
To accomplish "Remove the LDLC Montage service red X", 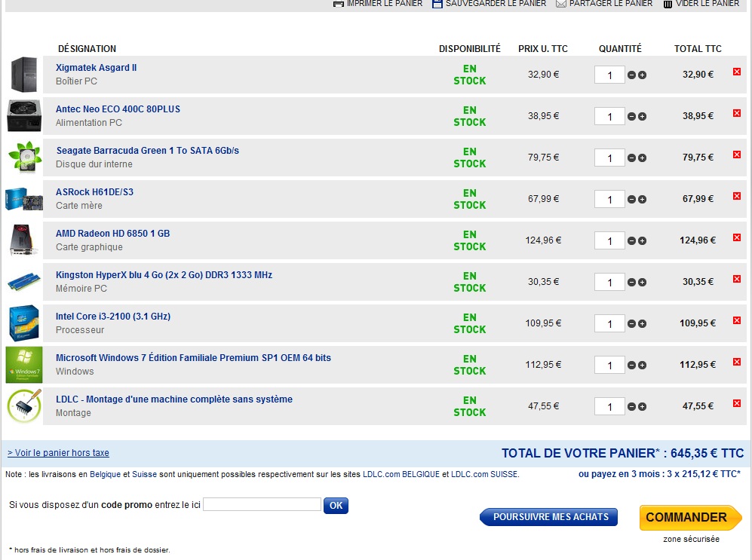I will tap(737, 404).
